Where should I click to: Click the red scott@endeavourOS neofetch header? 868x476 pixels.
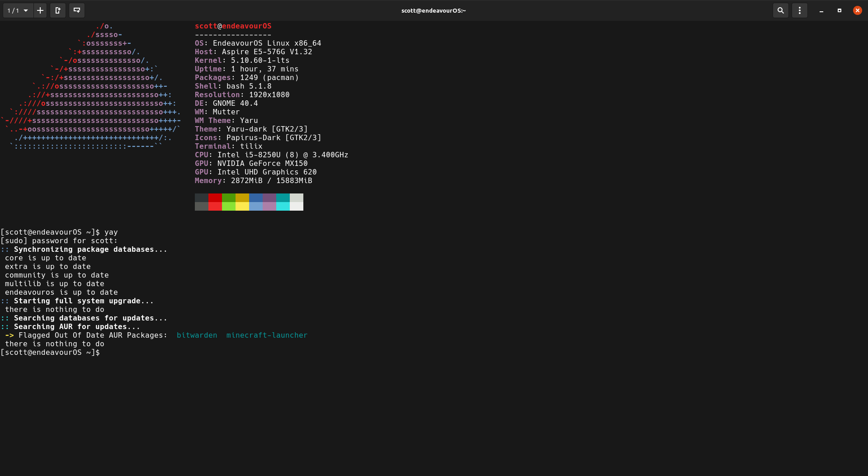coord(233,26)
